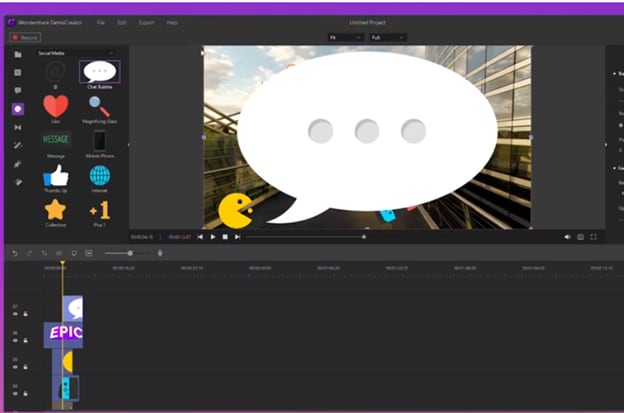The width and height of the screenshot is (624, 413).
Task: Toggle visibility eye on track 04
Action: click(x=15, y=394)
